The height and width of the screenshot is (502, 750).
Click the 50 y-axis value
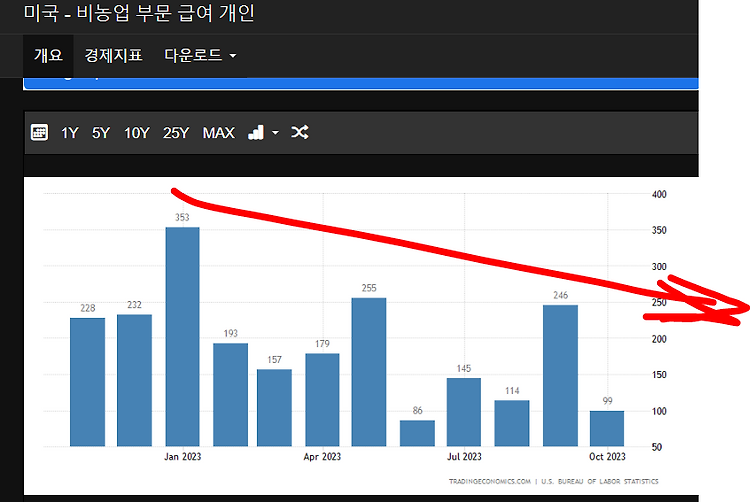657,447
